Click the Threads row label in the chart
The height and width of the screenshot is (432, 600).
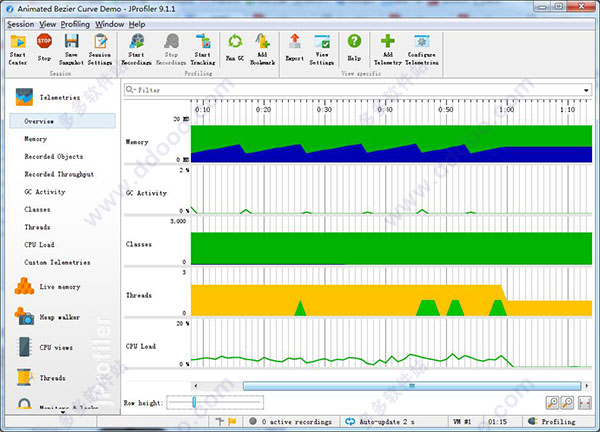(139, 295)
